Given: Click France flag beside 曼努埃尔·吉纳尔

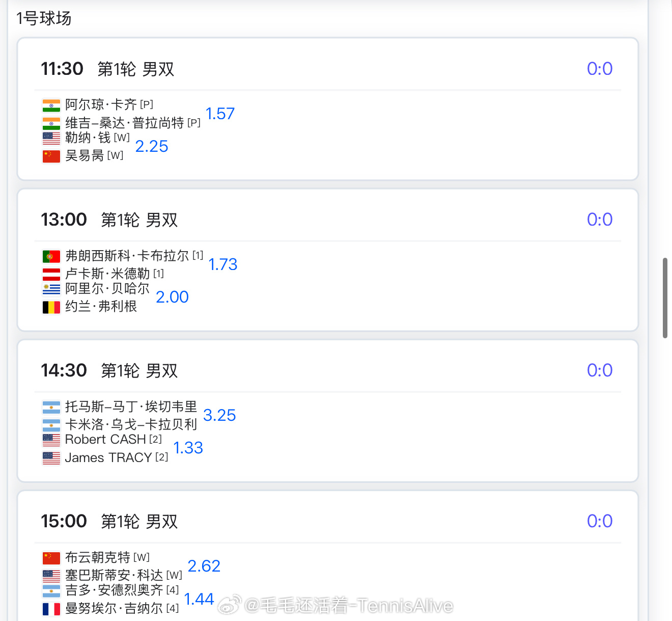Looking at the screenshot, I should 51,609.
